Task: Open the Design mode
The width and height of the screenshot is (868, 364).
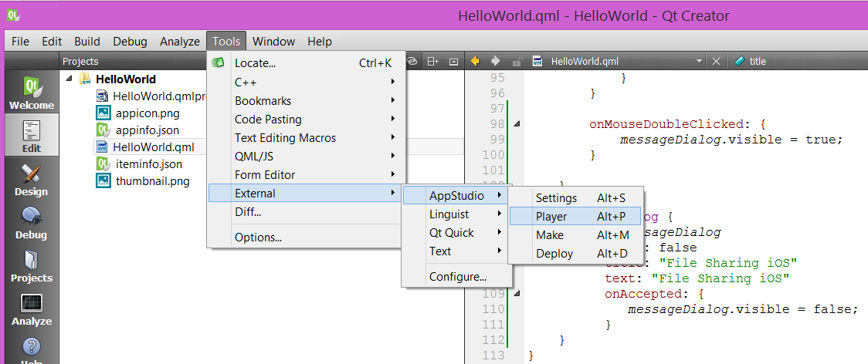Action: [x=32, y=178]
